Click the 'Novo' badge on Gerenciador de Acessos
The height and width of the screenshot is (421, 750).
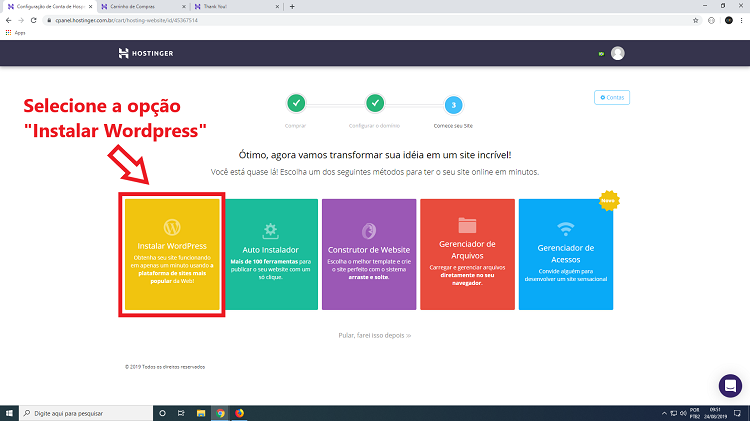[x=608, y=200]
